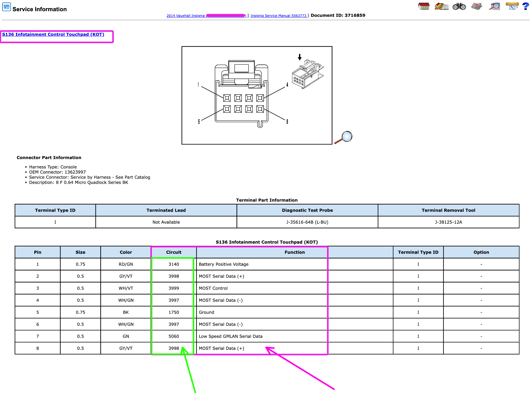532x393 pixels.
Task: Click the J-35616-64B (L-BU) probe cell
Action: point(307,222)
